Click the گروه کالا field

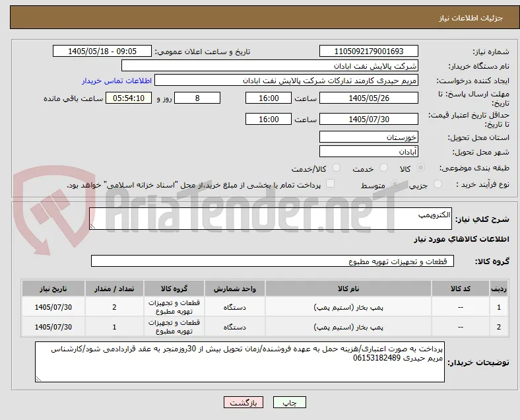[x=273, y=261]
